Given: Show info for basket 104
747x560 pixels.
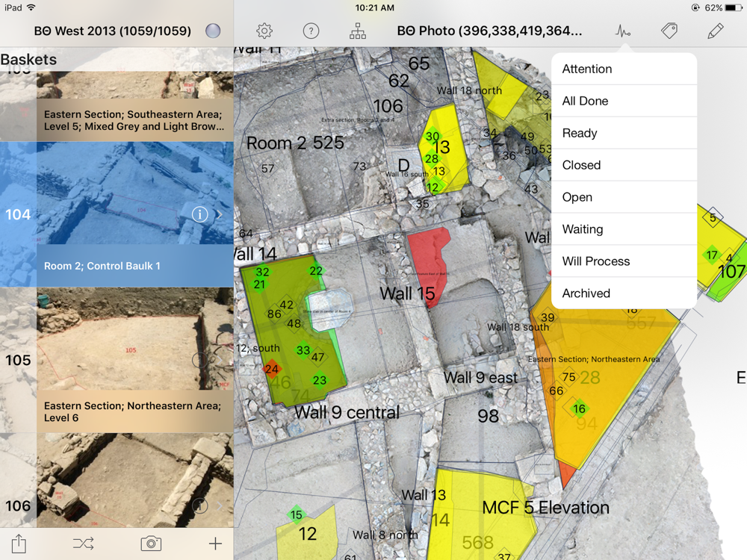Looking at the screenshot, I should pos(199,214).
